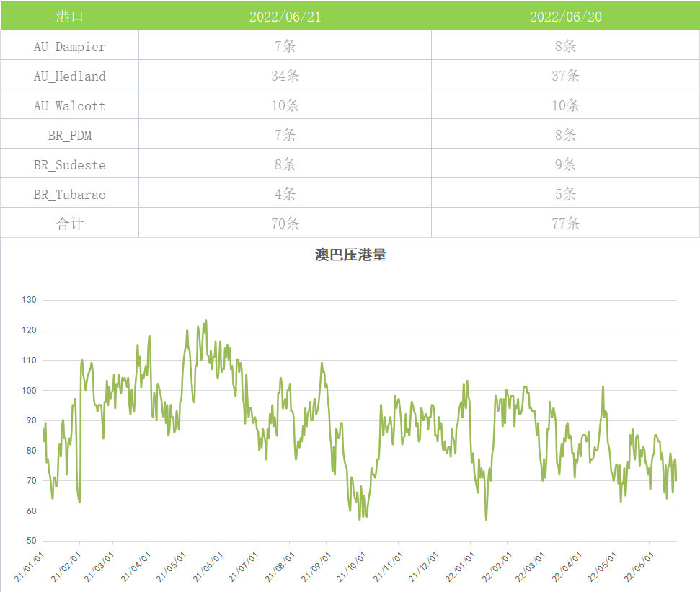
Task: Select the BR_PDM port cell
Action: pyautogui.click(x=69, y=136)
